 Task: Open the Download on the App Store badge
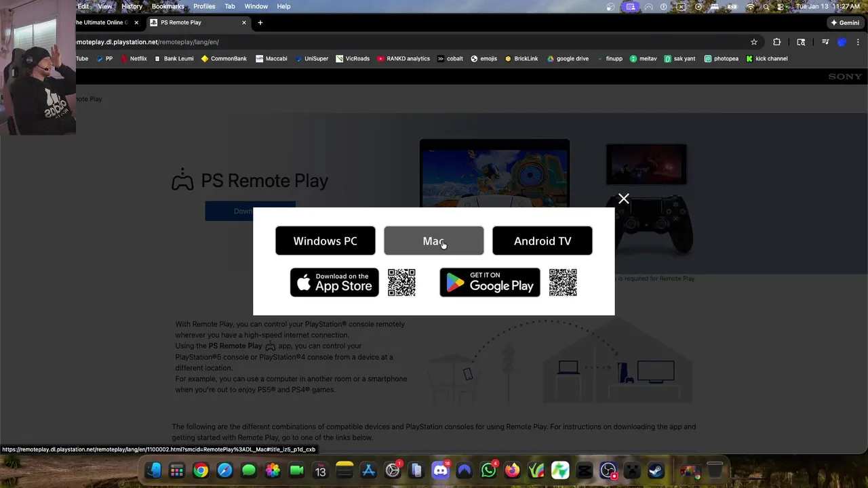point(334,283)
